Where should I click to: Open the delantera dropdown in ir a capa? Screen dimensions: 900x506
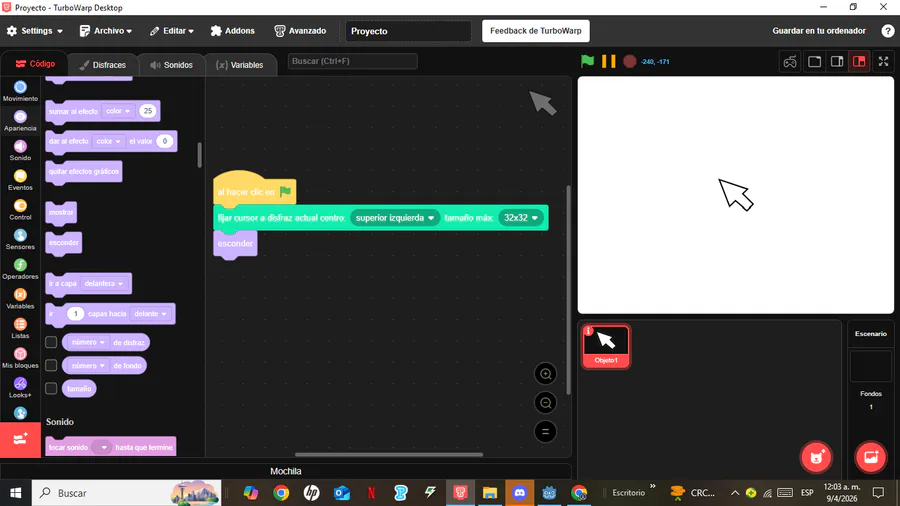pos(103,283)
